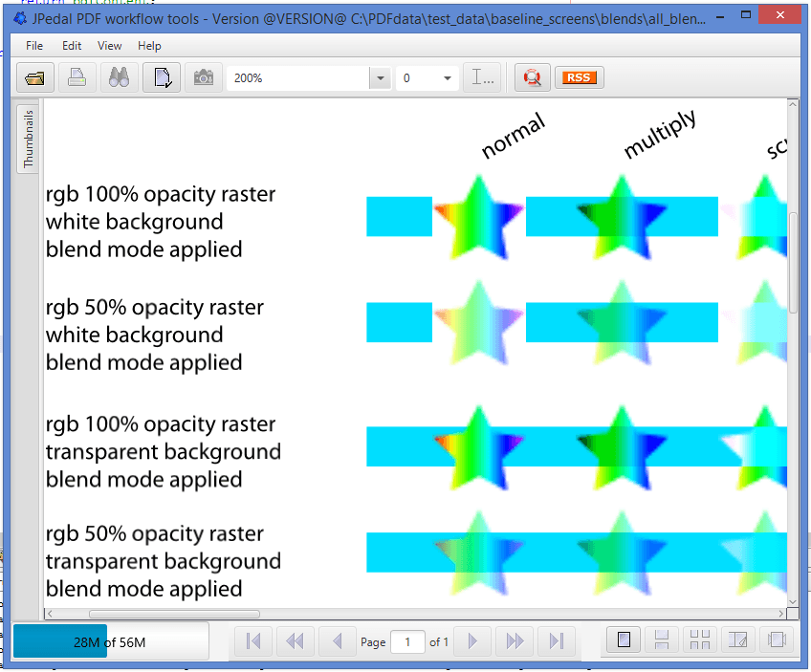
Task: Click the 28M of 56M memory bar
Action: 110,641
